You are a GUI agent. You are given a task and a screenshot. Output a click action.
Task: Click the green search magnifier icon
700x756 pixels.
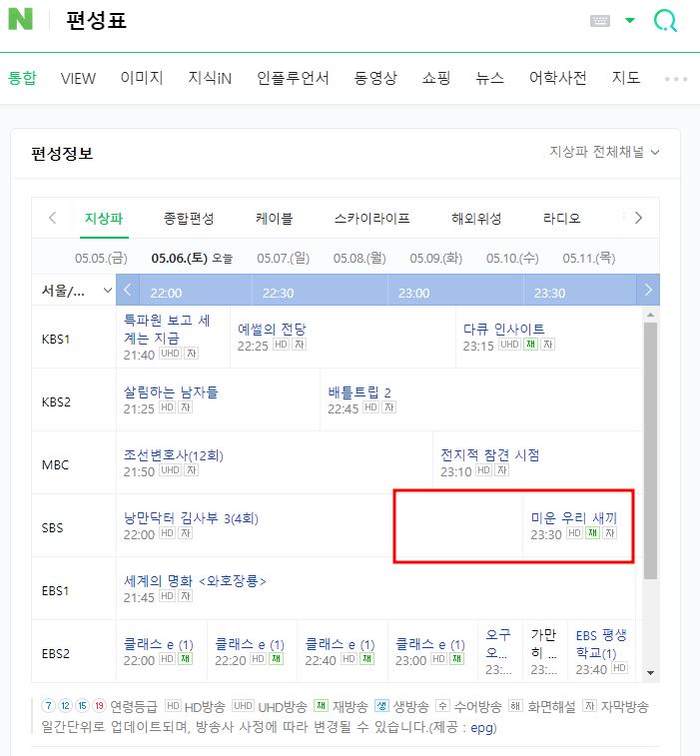pyautogui.click(x=665, y=21)
